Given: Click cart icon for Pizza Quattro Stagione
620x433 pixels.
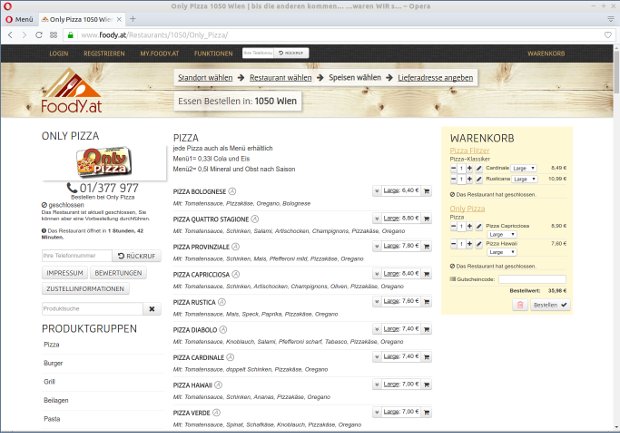Looking at the screenshot, I should 426,219.
